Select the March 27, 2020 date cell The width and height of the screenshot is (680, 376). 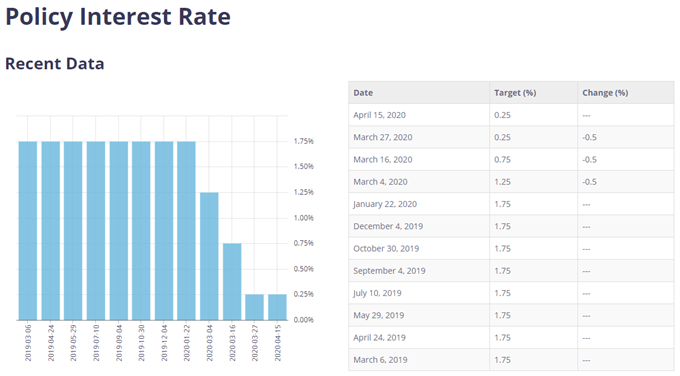point(419,137)
